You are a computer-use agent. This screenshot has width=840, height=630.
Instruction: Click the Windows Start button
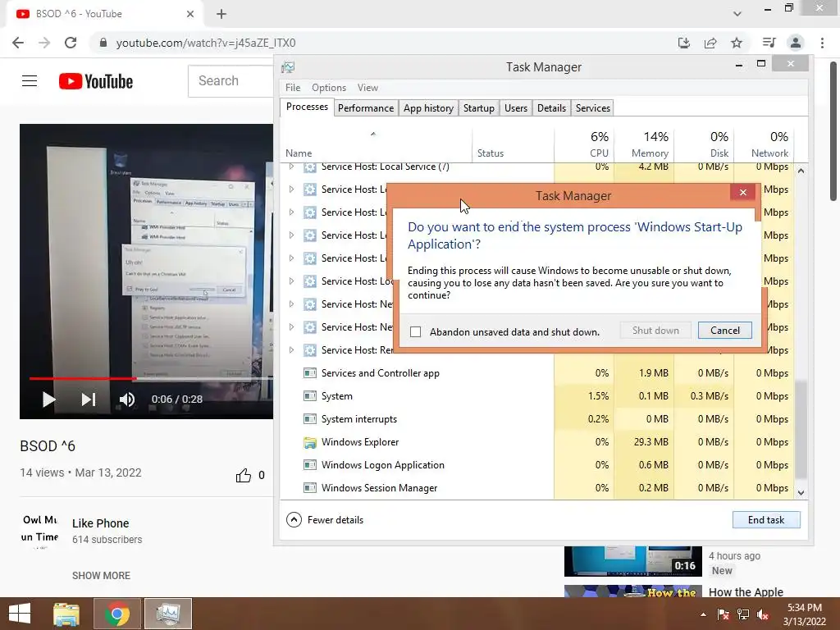pyautogui.click(x=20, y=614)
